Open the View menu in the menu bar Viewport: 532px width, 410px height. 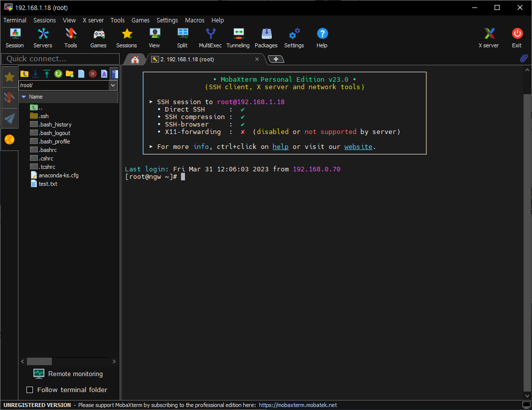(x=69, y=20)
